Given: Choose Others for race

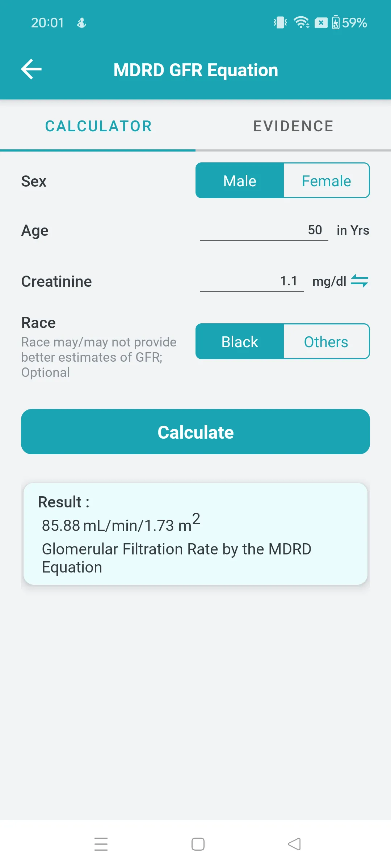Looking at the screenshot, I should (326, 342).
